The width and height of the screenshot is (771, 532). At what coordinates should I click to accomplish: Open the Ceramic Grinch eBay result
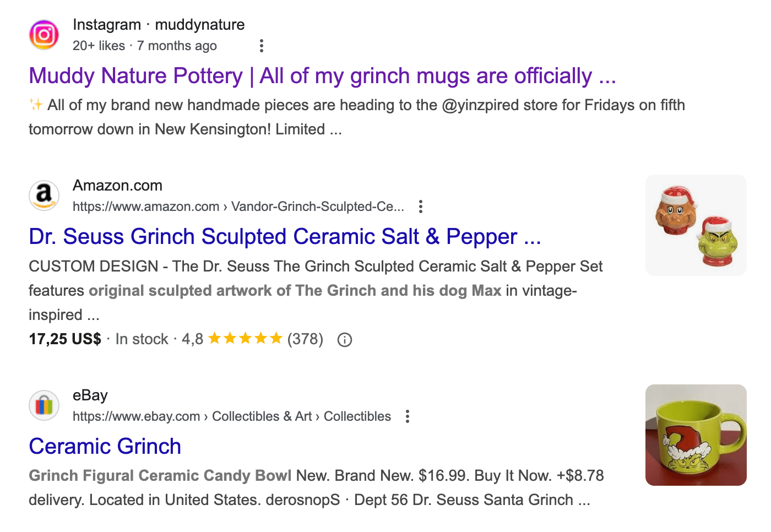(105, 447)
